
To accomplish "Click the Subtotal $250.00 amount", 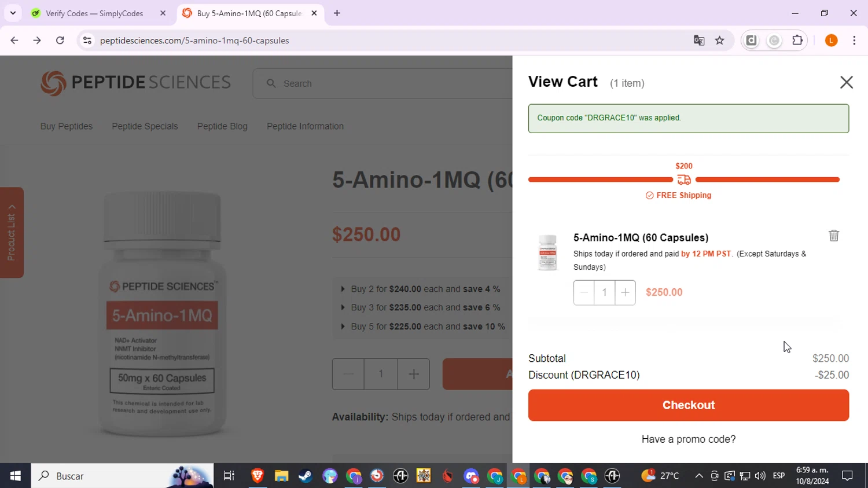I will click(830, 358).
